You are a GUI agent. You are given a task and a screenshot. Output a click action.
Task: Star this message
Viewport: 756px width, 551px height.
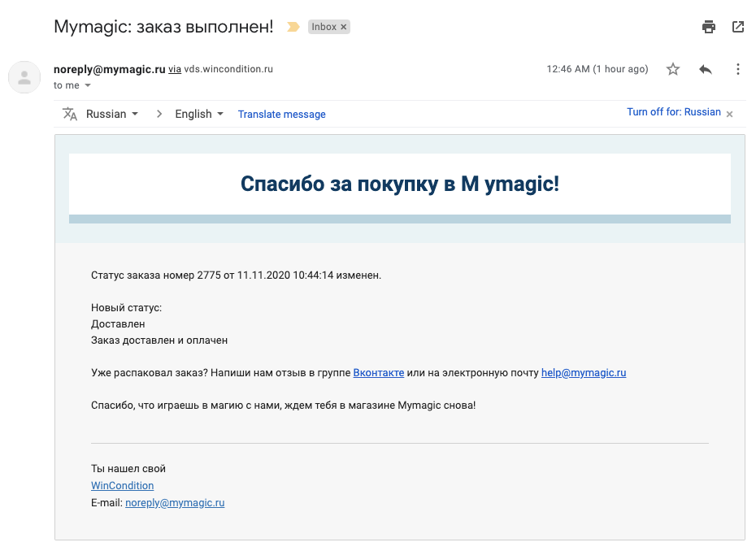tap(673, 69)
